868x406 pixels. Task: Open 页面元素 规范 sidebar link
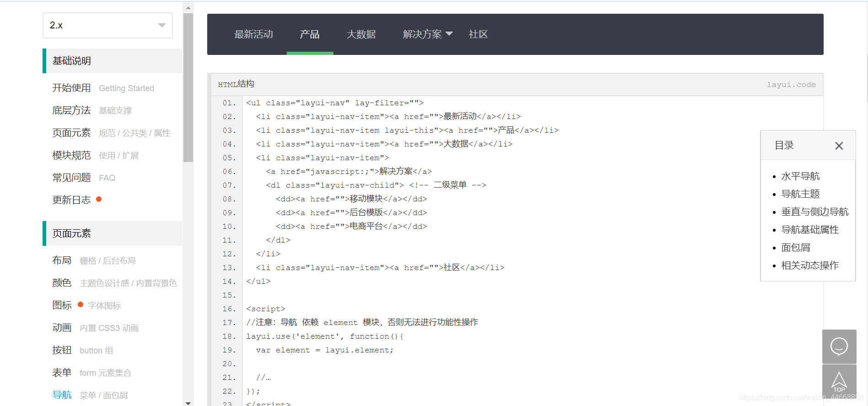click(111, 133)
